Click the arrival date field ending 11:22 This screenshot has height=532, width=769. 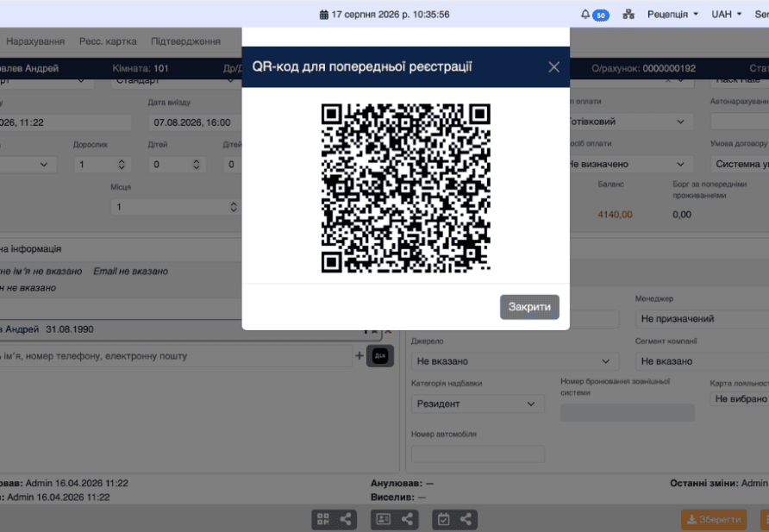pos(66,122)
